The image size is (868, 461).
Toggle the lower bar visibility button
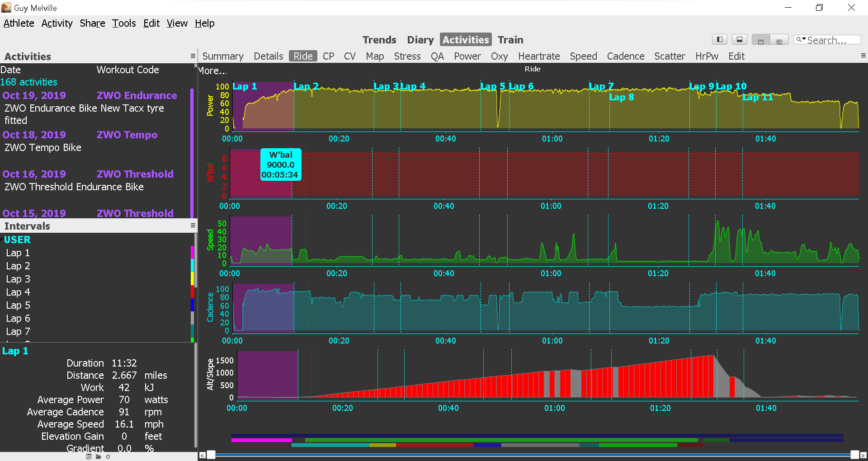[x=740, y=39]
